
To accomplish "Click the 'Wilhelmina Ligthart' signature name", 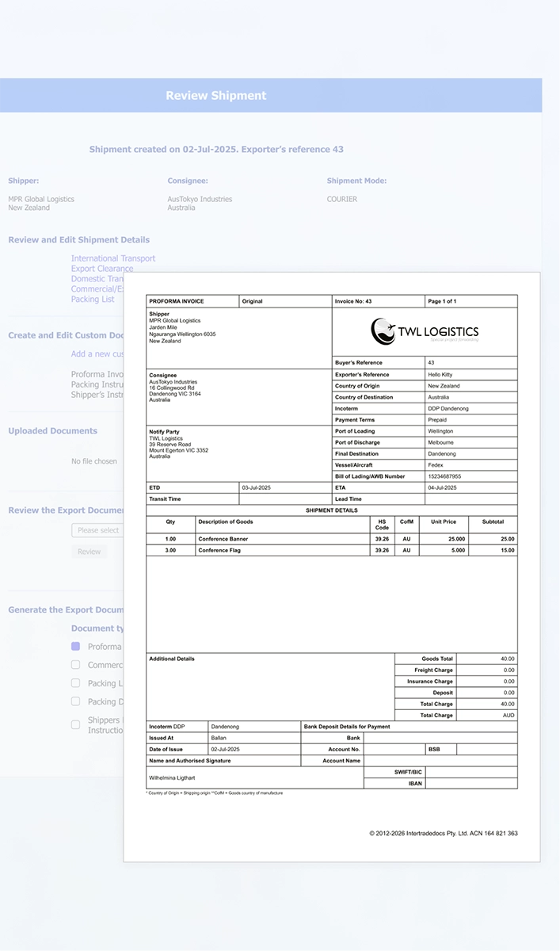I will tap(173, 778).
